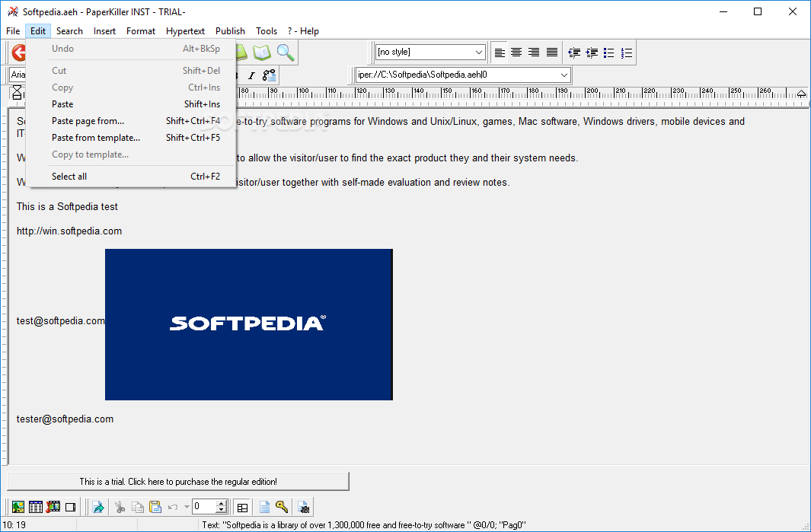
Task: Decrease the stepper value below 0
Action: 222,510
